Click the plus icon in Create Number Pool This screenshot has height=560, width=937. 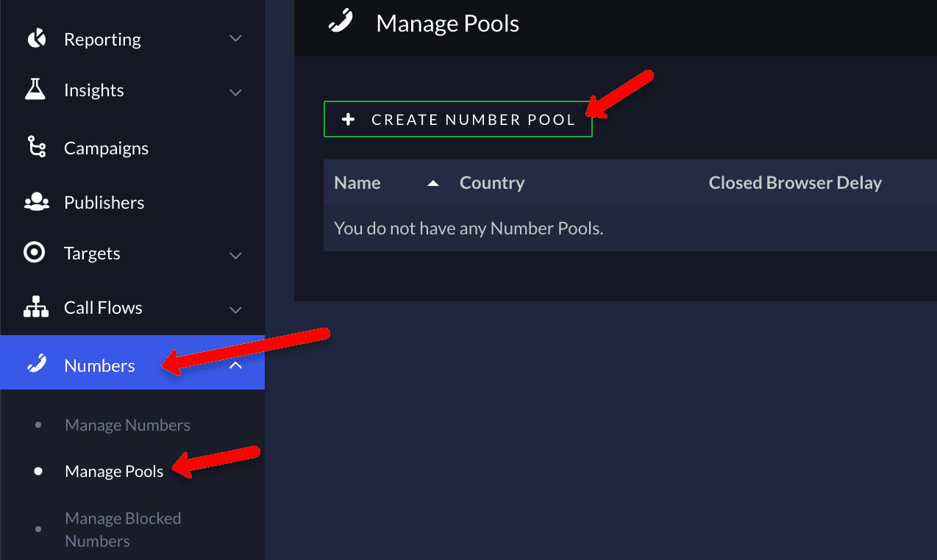pos(349,119)
